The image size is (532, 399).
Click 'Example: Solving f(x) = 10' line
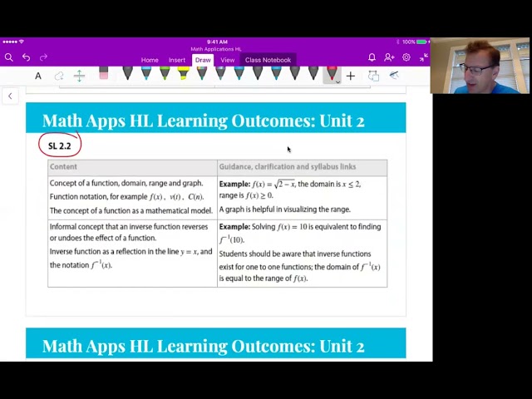(300, 227)
